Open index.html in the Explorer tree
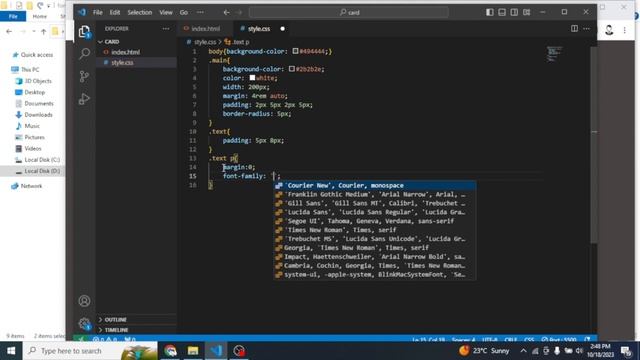 [125, 52]
